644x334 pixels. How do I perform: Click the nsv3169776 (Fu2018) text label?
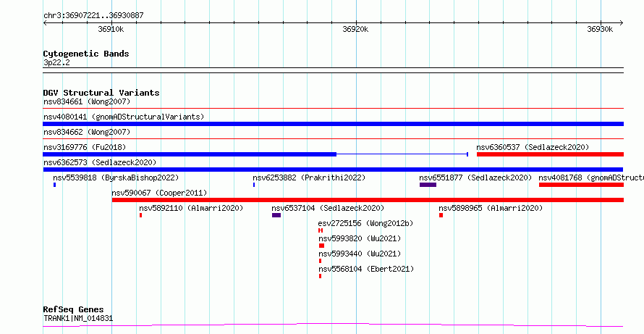tap(85, 147)
